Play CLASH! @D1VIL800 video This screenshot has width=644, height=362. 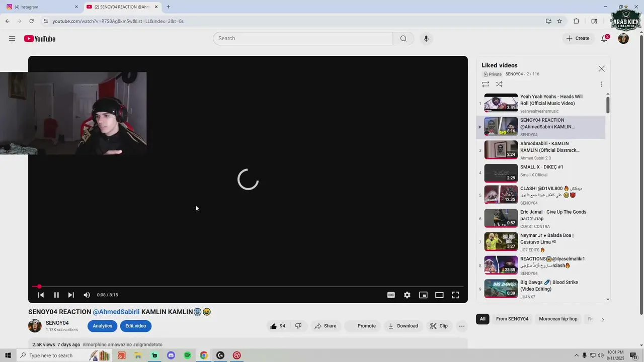541,195
